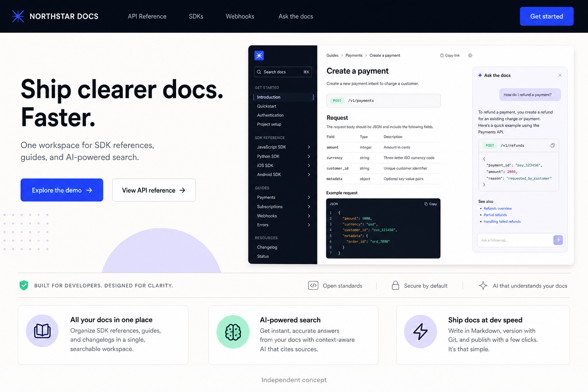Click the 'Independent concept' footer text

(294, 380)
